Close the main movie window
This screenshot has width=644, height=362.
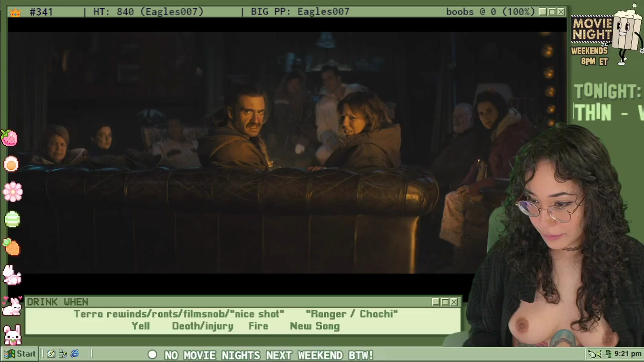click(561, 12)
